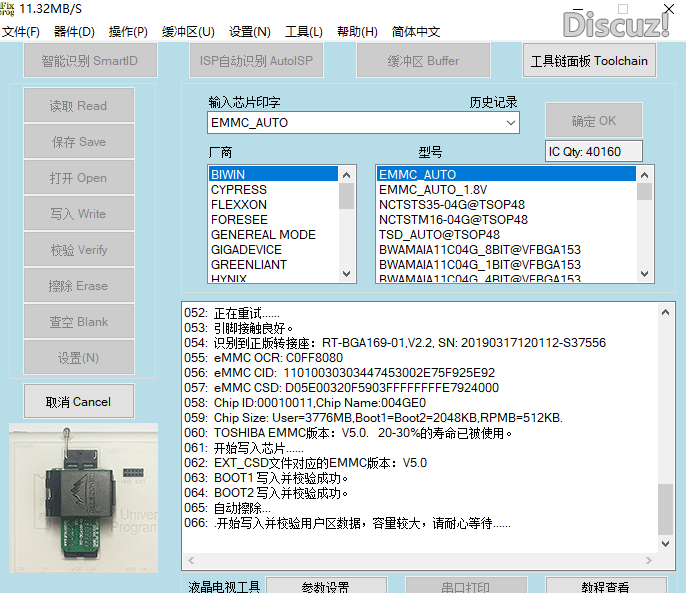Choose TSD_AUTO@TSOP48 in the model list
686x593 pixels.
439,234
